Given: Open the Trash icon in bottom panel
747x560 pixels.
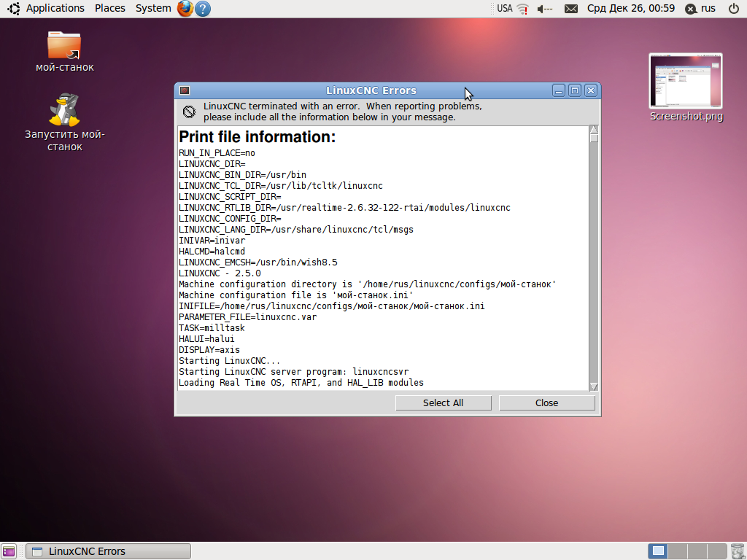Looking at the screenshot, I should pyautogui.click(x=737, y=551).
